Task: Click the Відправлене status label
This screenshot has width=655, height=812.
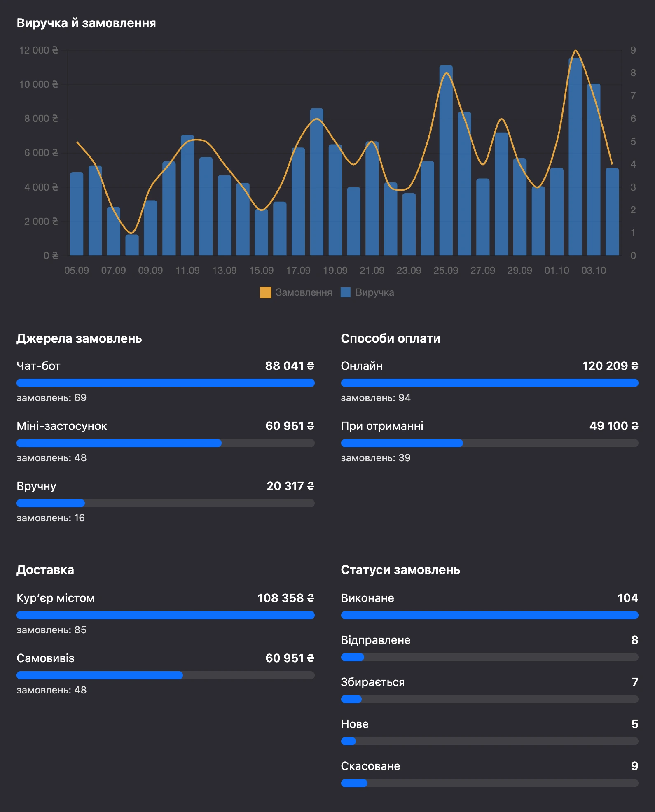Action: point(376,640)
